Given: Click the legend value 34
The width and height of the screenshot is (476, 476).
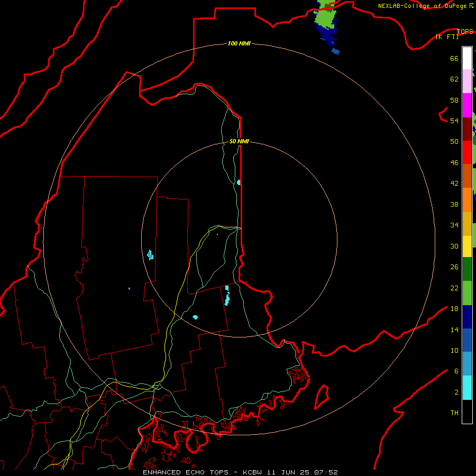Looking at the screenshot, I should 454,225.
